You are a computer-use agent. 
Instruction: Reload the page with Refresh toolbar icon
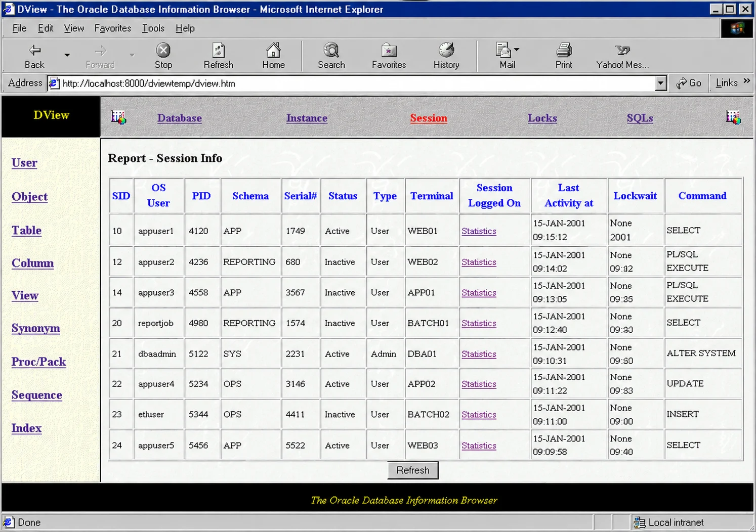(x=219, y=56)
